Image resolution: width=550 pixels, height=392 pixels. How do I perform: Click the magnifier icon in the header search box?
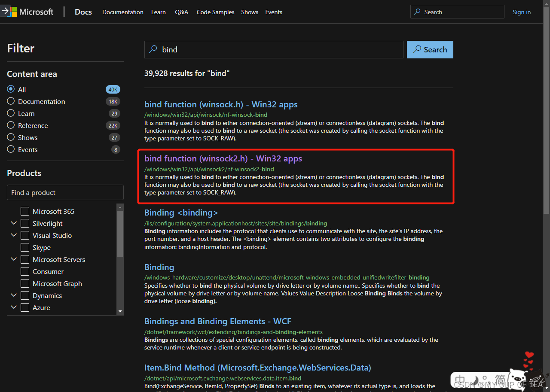(x=417, y=12)
